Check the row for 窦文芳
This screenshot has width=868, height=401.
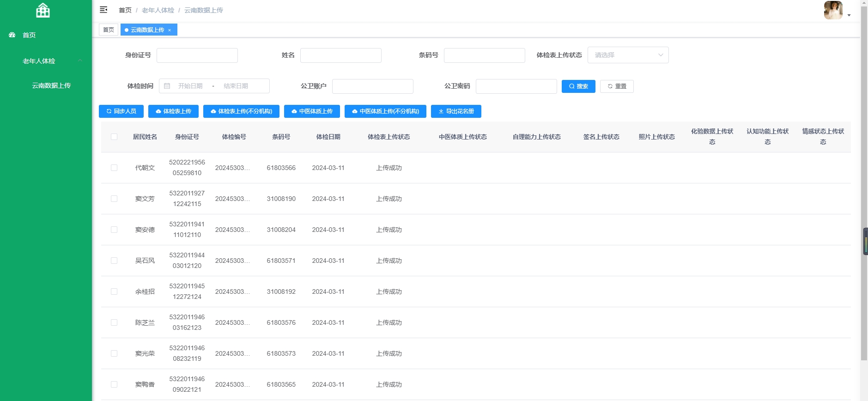pyautogui.click(x=114, y=199)
